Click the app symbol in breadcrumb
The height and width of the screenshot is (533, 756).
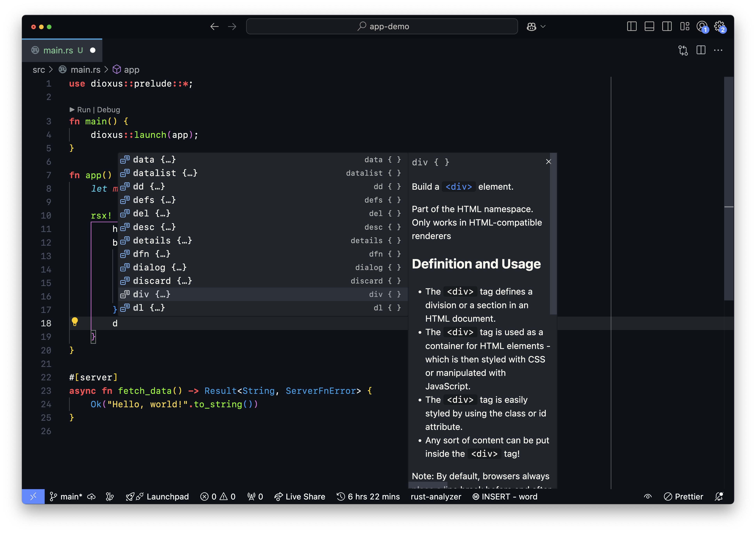(x=131, y=70)
